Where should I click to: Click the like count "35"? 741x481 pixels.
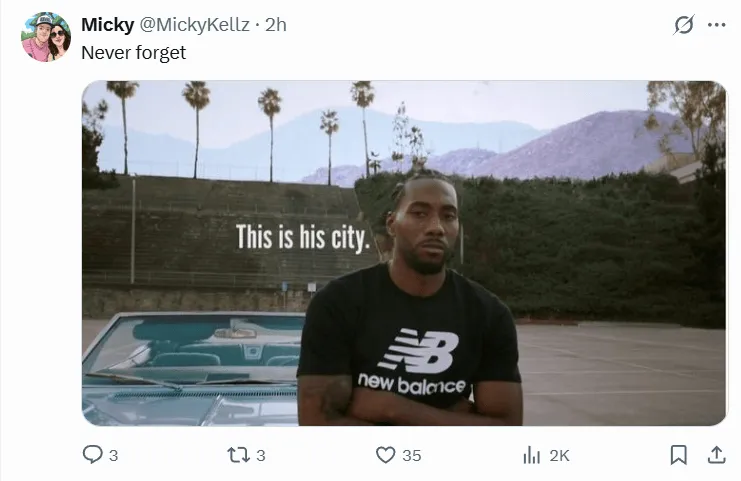(411, 456)
